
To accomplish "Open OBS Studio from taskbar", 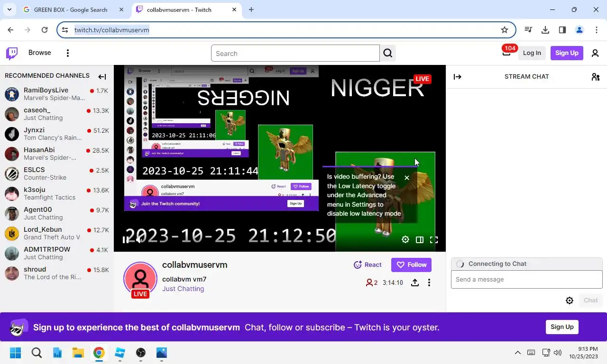I will [x=141, y=353].
